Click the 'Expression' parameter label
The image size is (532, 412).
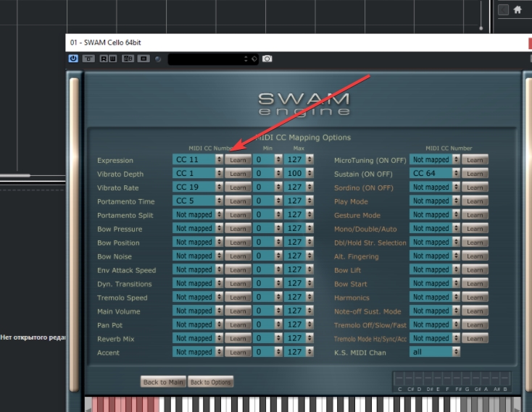pyautogui.click(x=115, y=160)
